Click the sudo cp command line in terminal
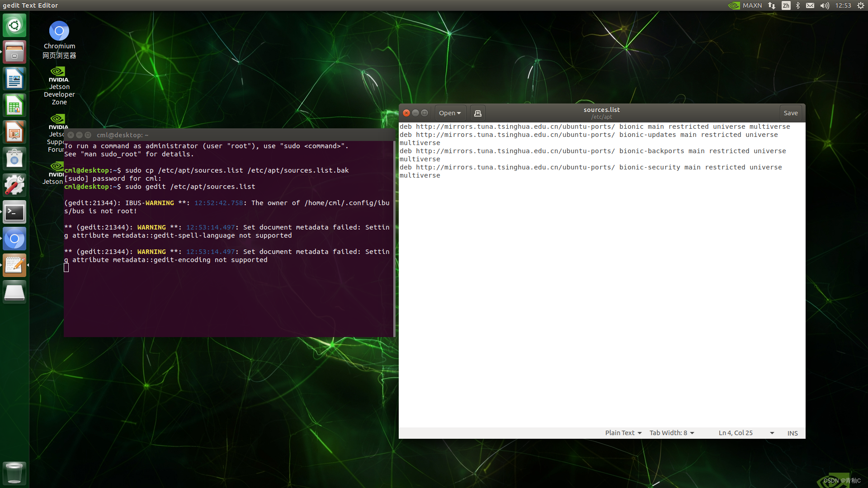 point(207,170)
